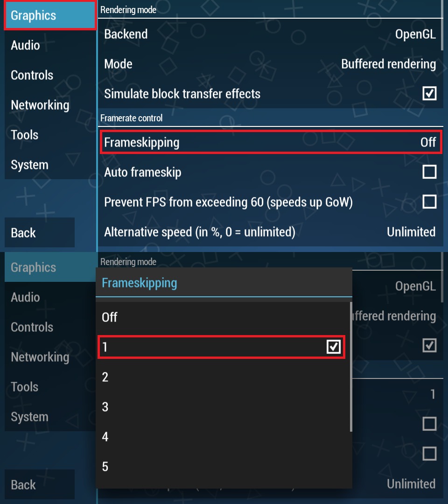This screenshot has height=504, width=448.
Task: Open the Backend row labeled Backend
Action: (x=270, y=34)
